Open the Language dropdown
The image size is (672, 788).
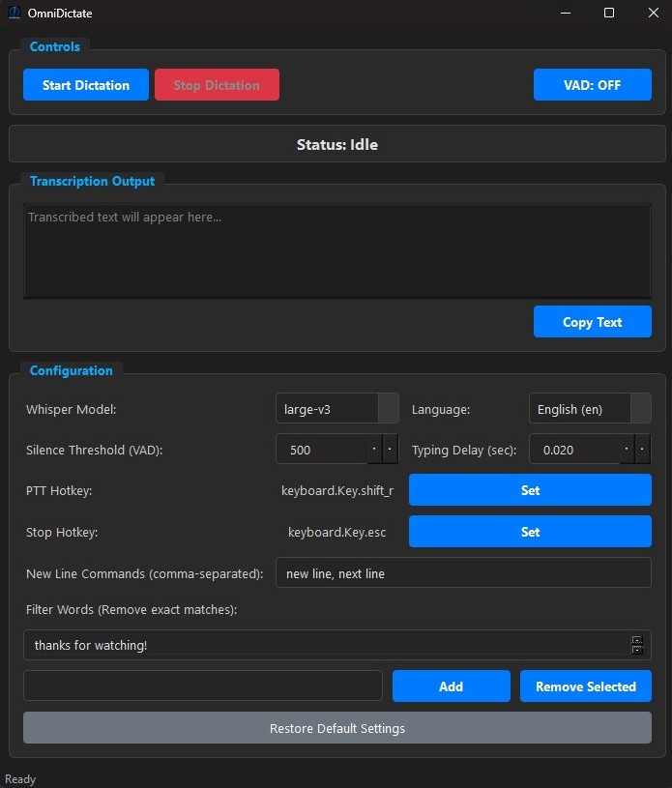tap(588, 408)
